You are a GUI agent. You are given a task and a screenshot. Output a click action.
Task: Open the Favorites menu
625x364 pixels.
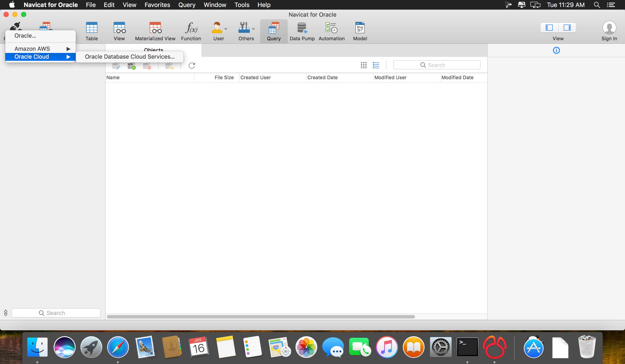click(157, 5)
